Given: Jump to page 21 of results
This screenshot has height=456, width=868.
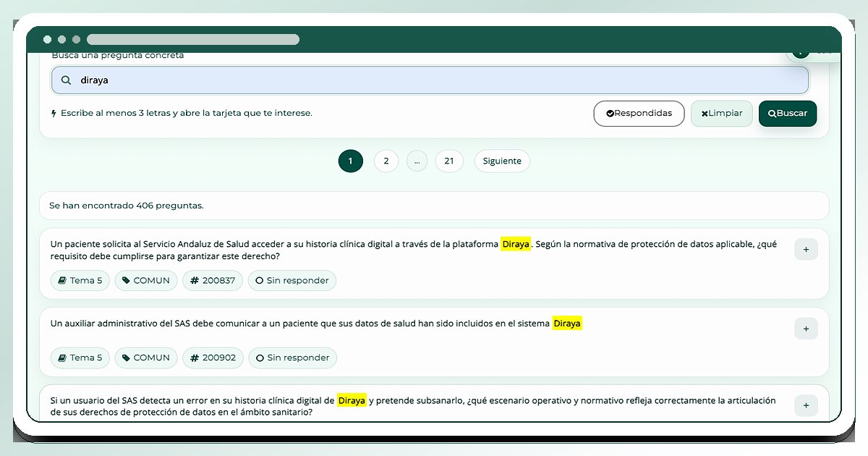Looking at the screenshot, I should point(449,161).
